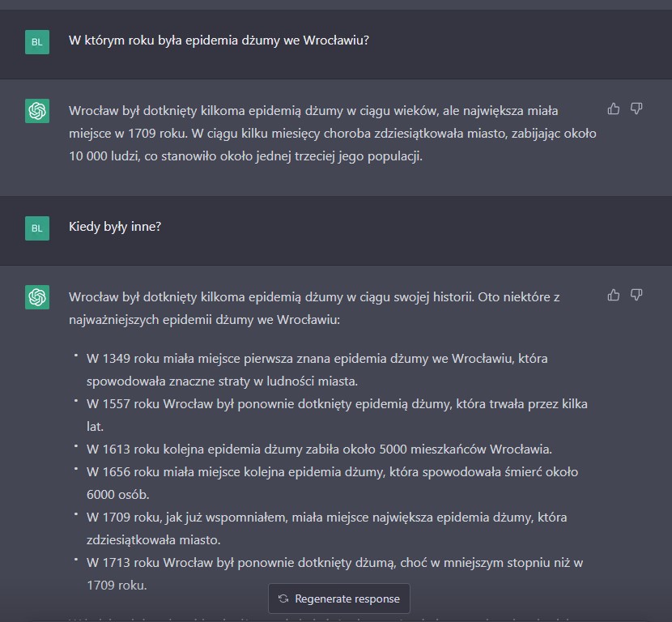Click the circular arrows icon in Regenerate response

(283, 599)
